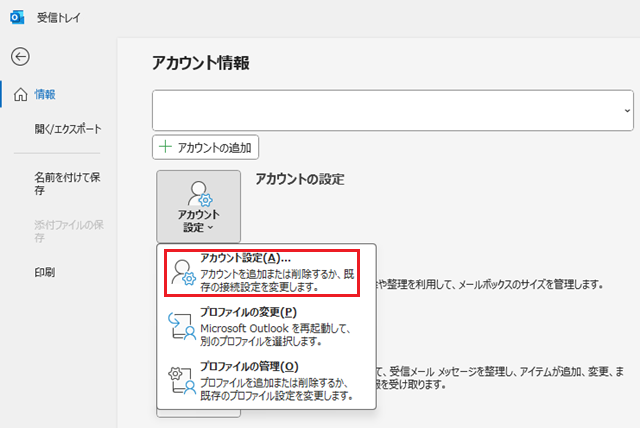
Task: Click the Outlook app icon in title bar
Action: coord(16,18)
